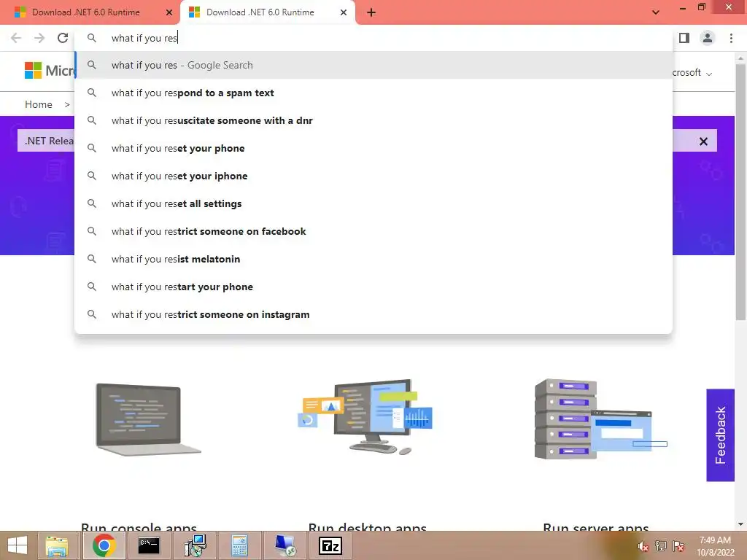The image size is (747, 560).
Task: Click the page vertical scrollbar thumb
Action: [740, 190]
